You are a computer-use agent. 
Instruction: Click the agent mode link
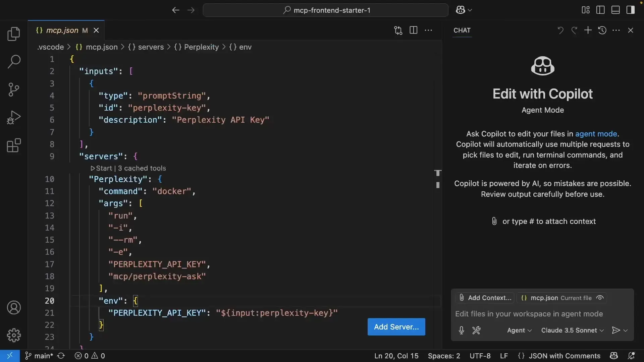click(x=596, y=134)
